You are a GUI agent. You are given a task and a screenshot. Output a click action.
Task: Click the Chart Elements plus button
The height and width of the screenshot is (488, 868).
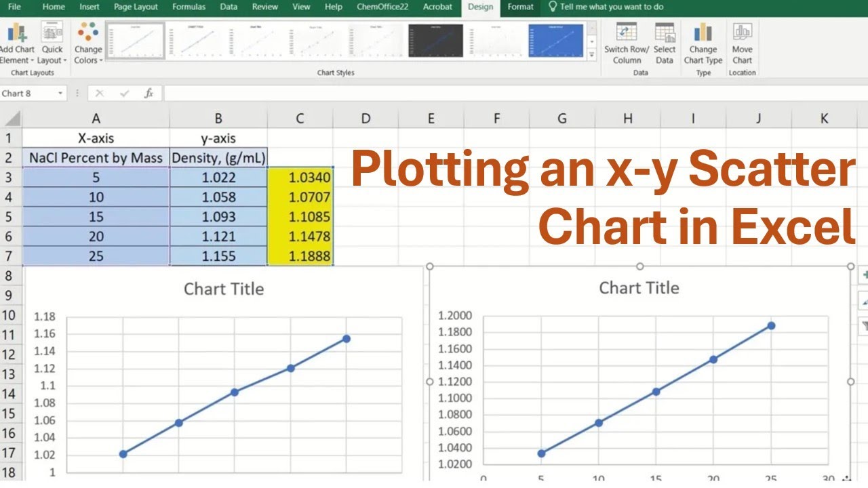point(863,274)
